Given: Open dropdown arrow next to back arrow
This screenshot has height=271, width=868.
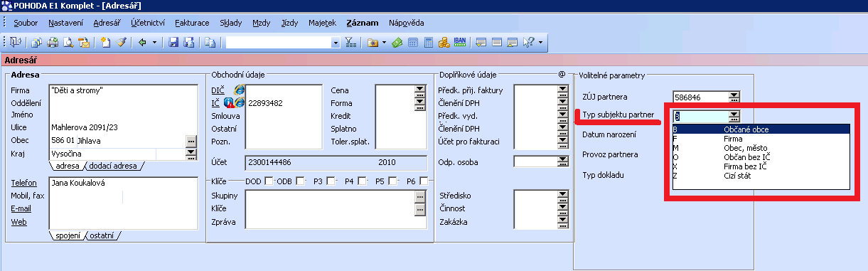Looking at the screenshot, I should [154, 43].
